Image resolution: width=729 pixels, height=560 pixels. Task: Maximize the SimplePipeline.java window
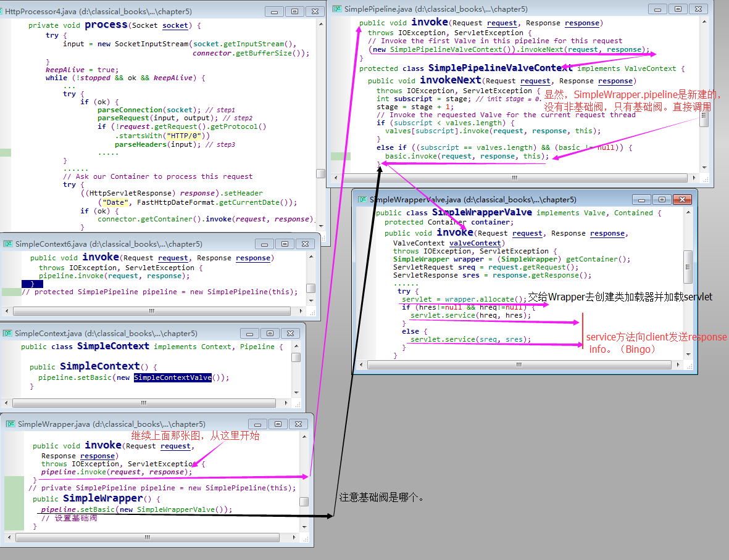click(678, 9)
